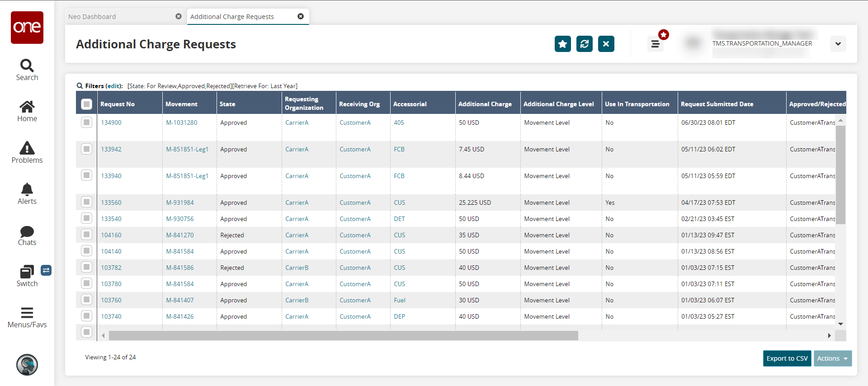
Task: Click Export to CSV button
Action: 787,358
